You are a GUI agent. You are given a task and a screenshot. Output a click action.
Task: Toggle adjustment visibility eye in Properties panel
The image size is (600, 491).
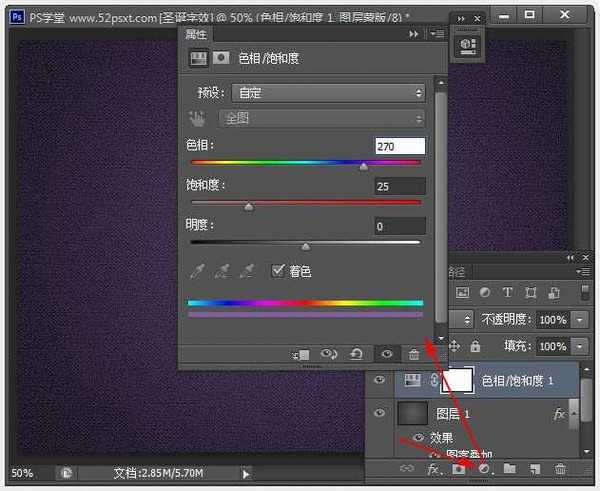386,354
